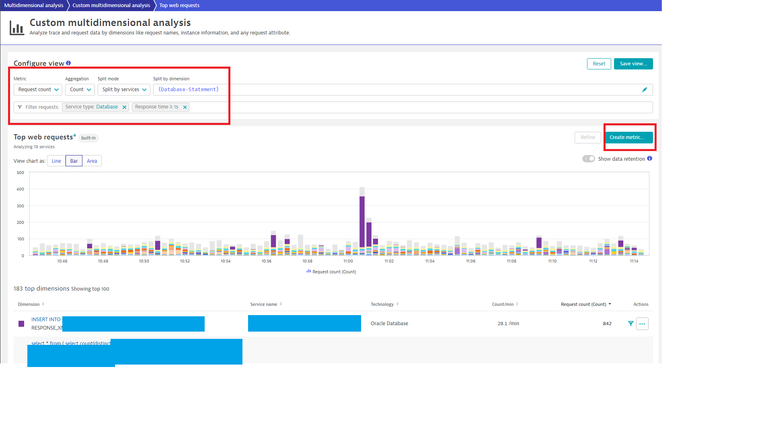The height and width of the screenshot is (434, 772).
Task: Click the Split by dimension input field
Action: tap(395, 90)
